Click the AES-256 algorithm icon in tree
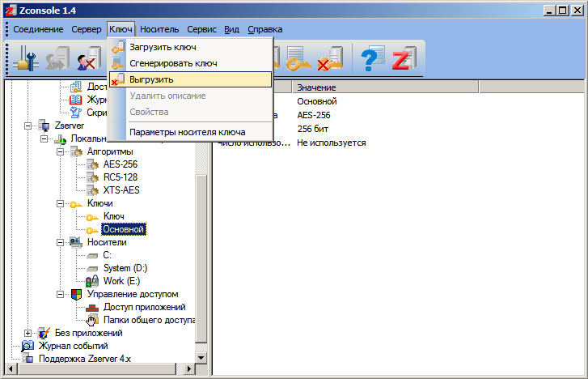 point(93,164)
